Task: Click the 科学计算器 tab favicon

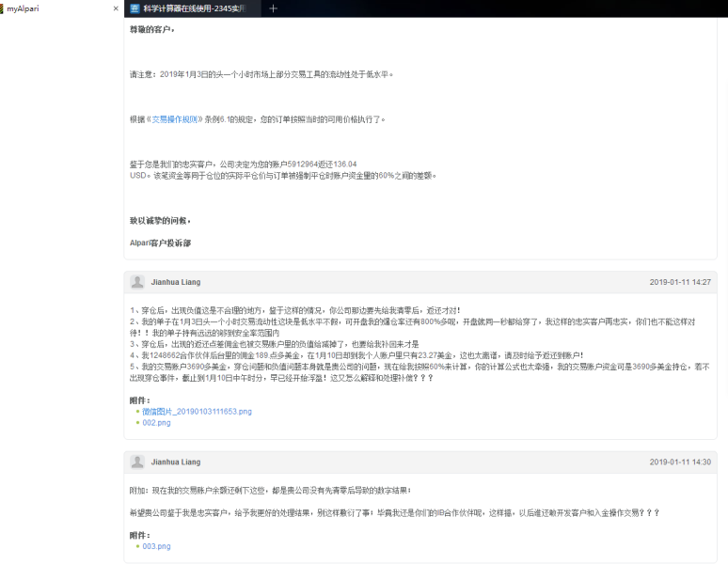Action: click(135, 8)
